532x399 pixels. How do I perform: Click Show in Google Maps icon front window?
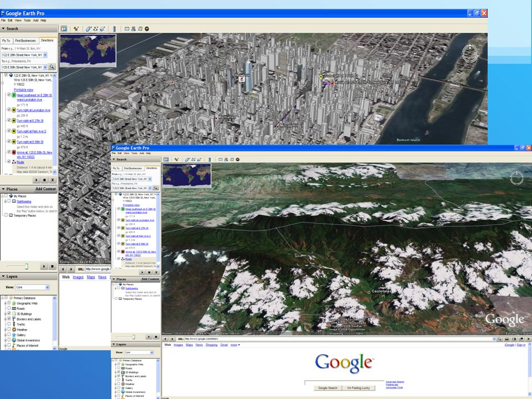(x=232, y=159)
